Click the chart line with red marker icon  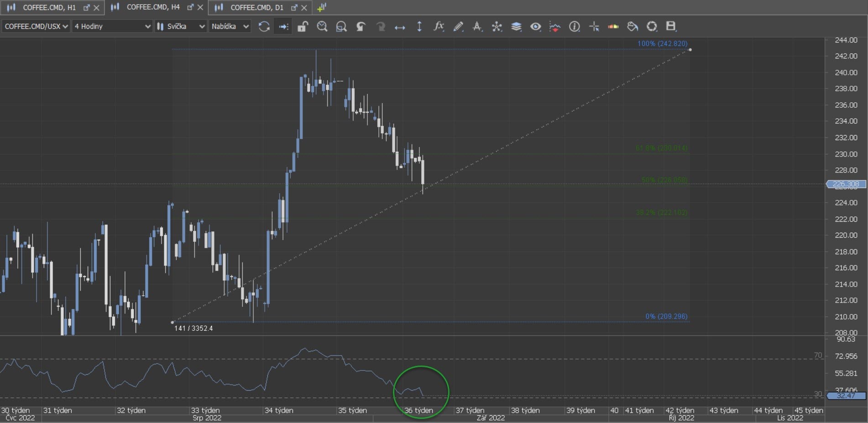click(x=555, y=26)
